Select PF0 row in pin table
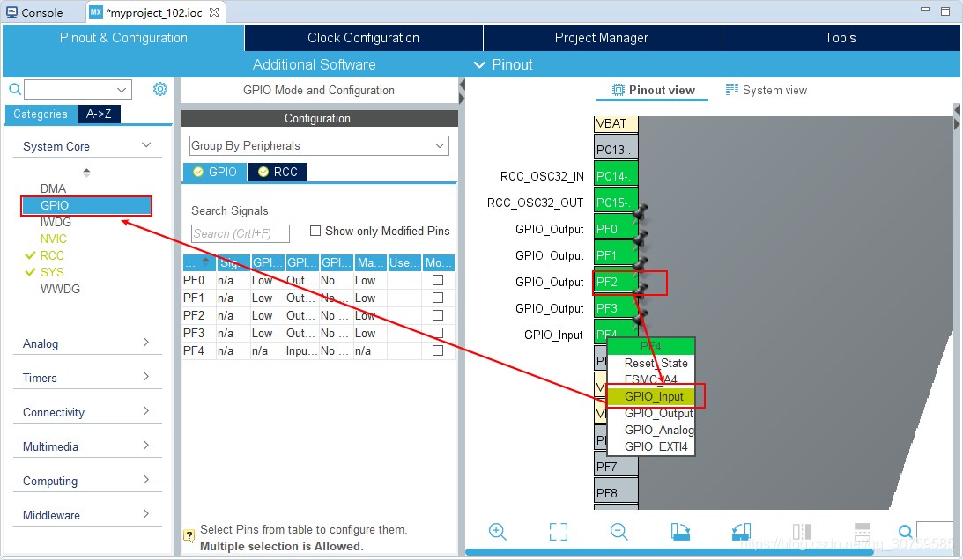963x560 pixels. [318, 280]
